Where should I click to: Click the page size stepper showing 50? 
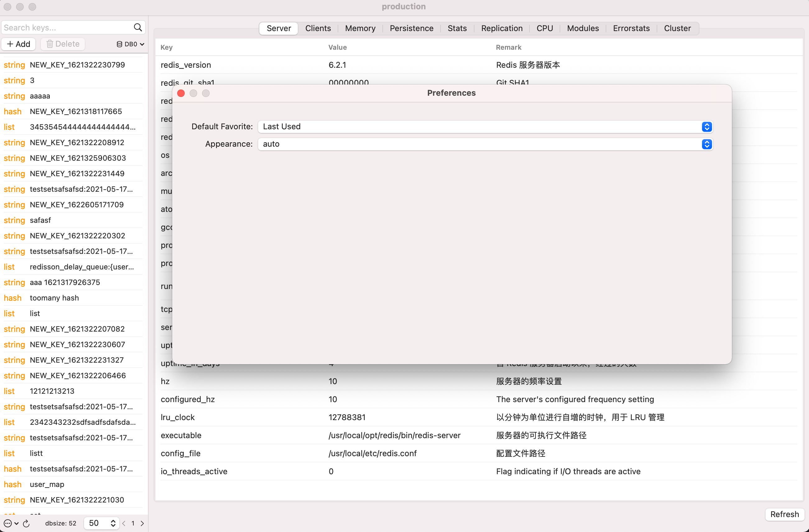[x=113, y=523]
